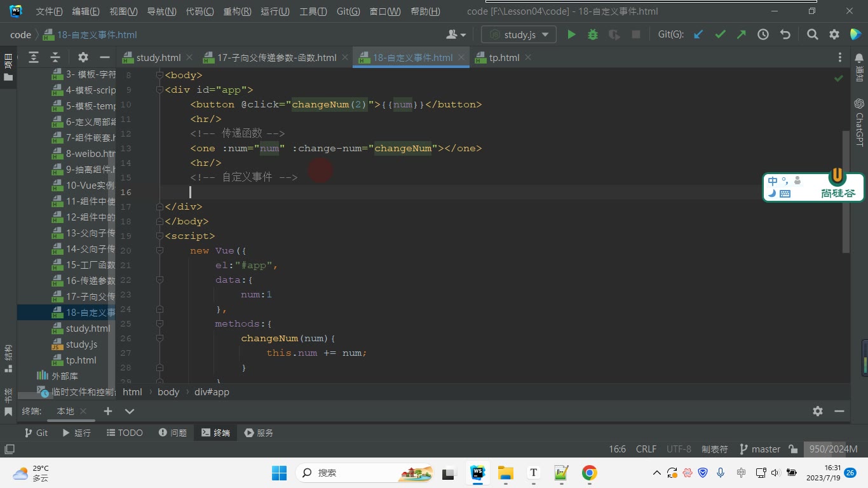Open IDE settings gear in top toolbar
868x488 pixels.
[834, 34]
